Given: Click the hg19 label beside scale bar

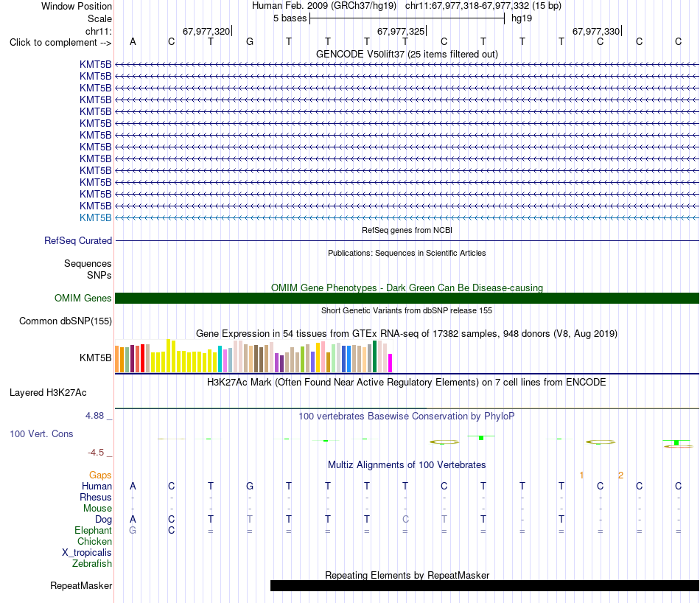Looking at the screenshot, I should click(522, 18).
